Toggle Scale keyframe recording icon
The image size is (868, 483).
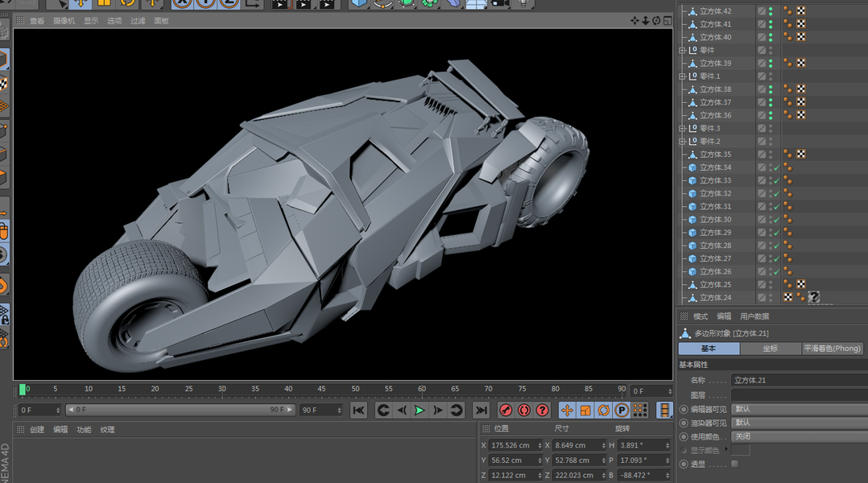click(x=585, y=410)
